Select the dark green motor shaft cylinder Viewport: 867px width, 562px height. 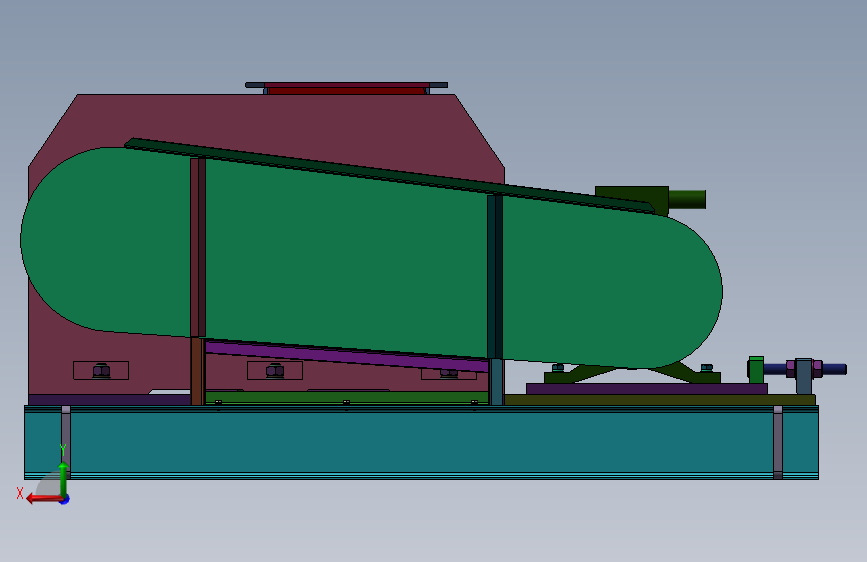tap(687, 199)
